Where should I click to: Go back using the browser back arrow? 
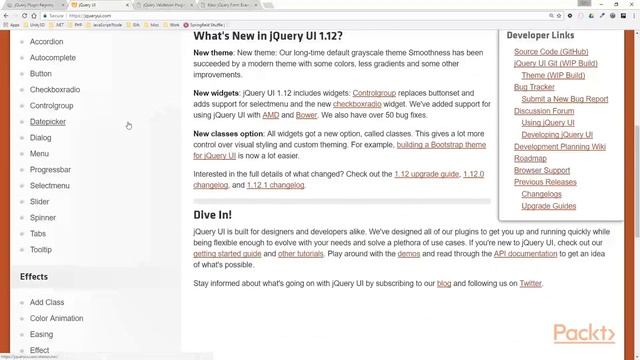(x=6, y=16)
